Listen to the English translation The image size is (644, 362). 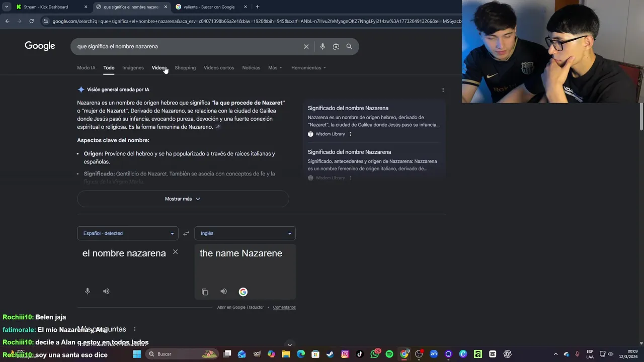pos(223,292)
